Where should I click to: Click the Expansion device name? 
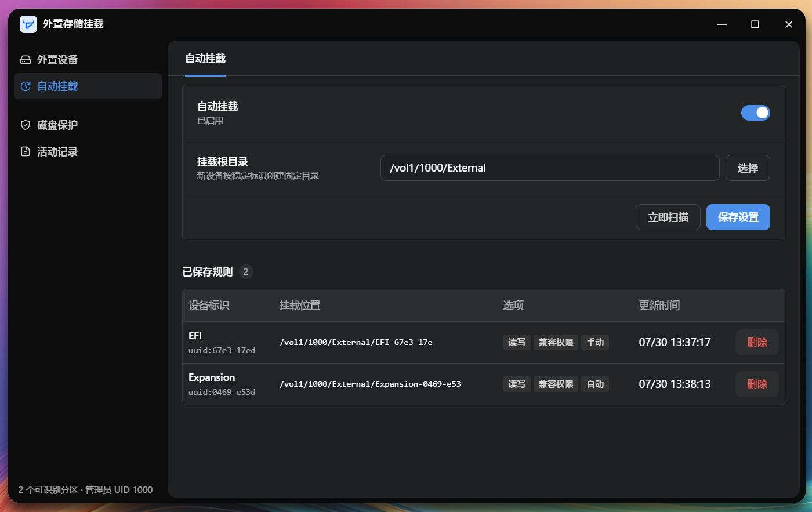pyautogui.click(x=212, y=377)
